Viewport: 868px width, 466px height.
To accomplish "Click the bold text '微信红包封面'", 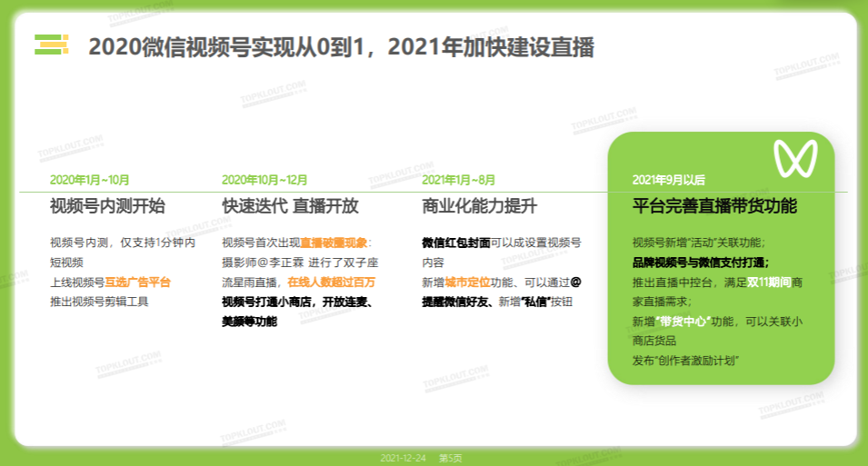I will pos(456,243).
